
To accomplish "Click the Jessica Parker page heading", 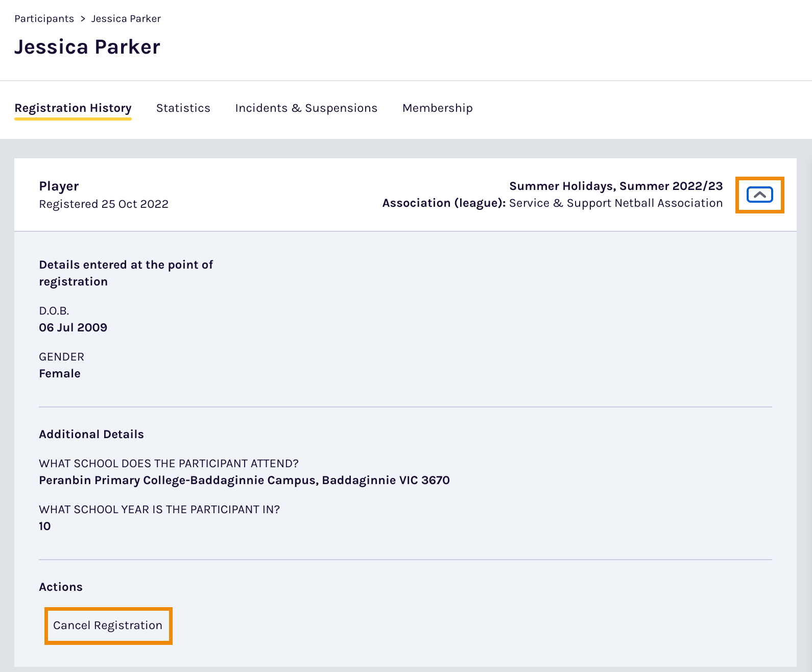I will tap(87, 47).
